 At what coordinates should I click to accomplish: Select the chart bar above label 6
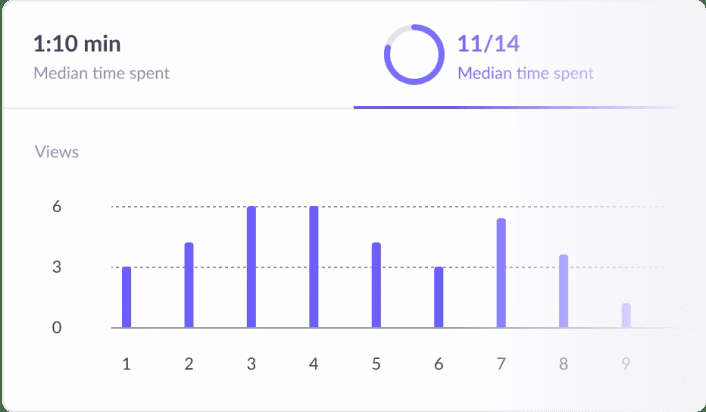pyautogui.click(x=438, y=297)
